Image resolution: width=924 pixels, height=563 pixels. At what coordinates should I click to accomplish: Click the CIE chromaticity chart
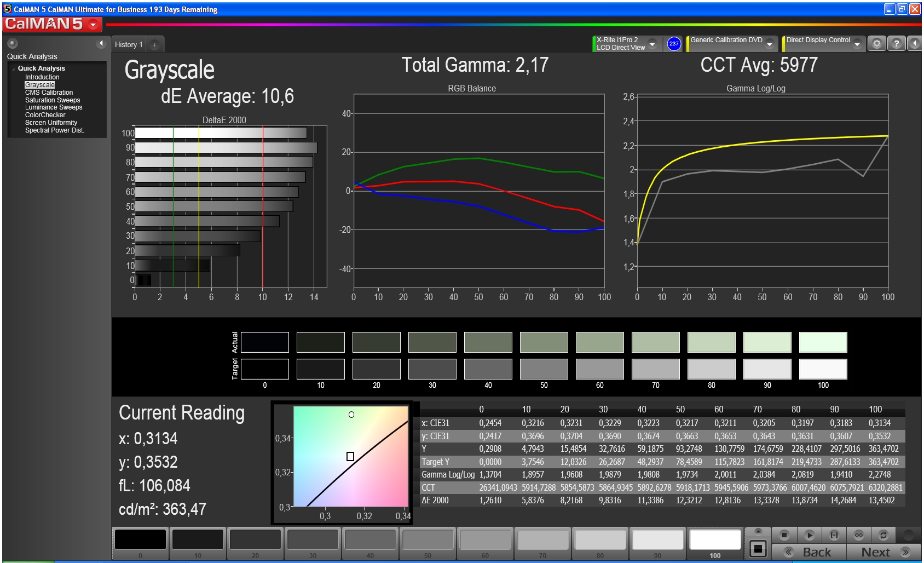[351, 456]
